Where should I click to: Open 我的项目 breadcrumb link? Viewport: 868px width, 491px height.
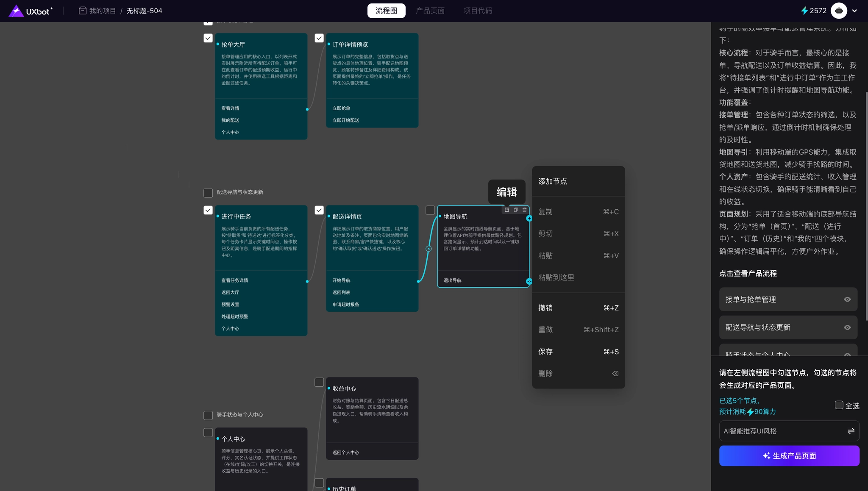point(103,11)
